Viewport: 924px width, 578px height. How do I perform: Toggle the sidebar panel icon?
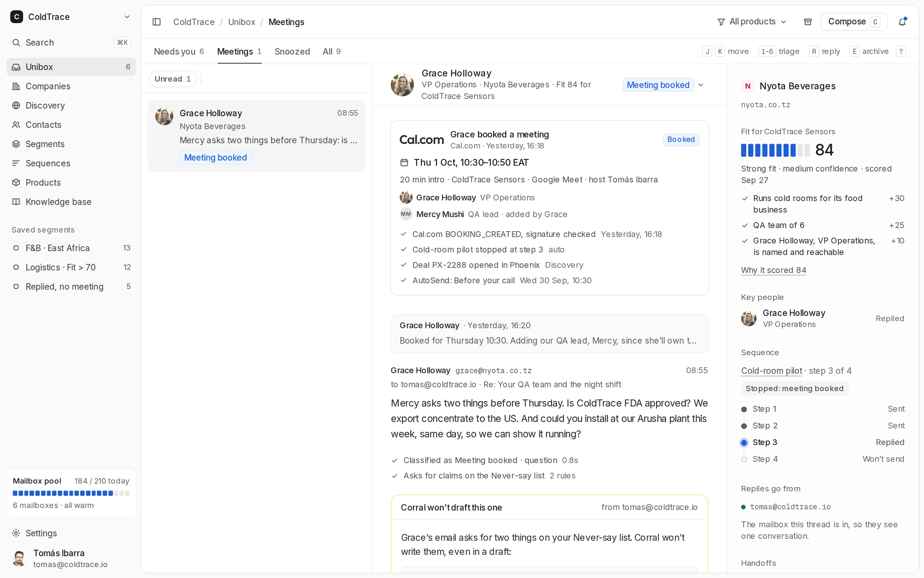click(x=156, y=22)
